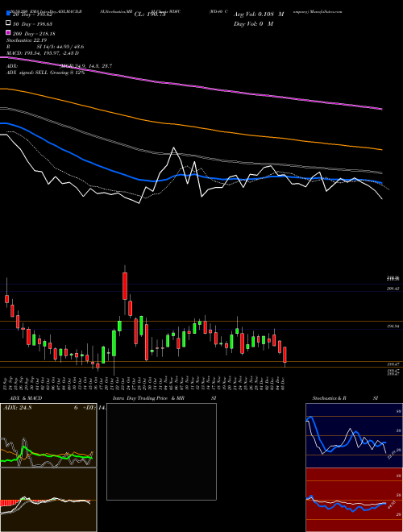The image size is (403, 532).
Task: Click the tallest red candlestick in late October
Action: [x=125, y=285]
